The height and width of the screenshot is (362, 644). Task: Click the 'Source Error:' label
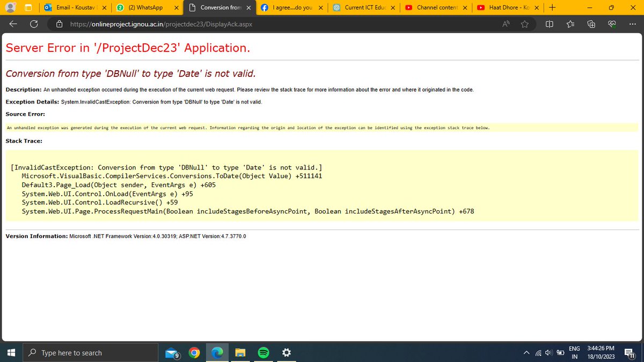click(x=25, y=114)
